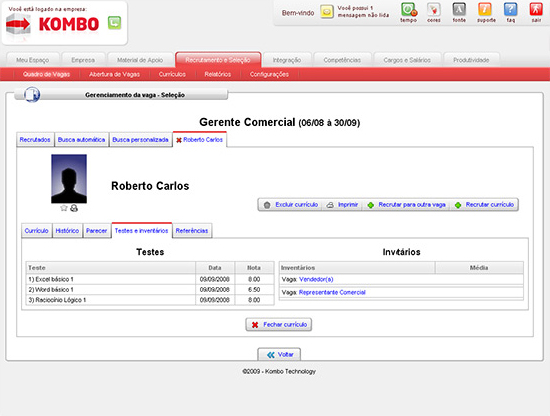Click the Fechar currículo button
This screenshot has width=550, height=416.
click(279, 325)
